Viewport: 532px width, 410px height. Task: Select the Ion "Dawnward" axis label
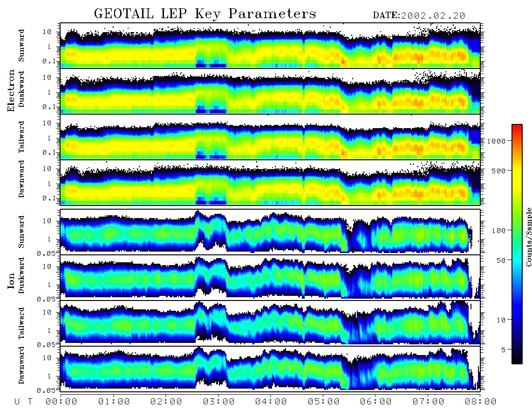tap(21, 365)
